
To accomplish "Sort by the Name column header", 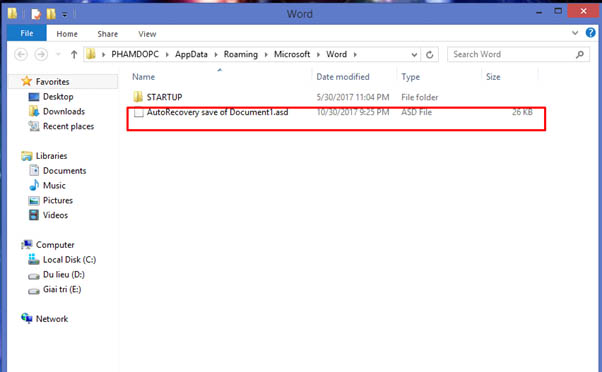I will (x=144, y=77).
